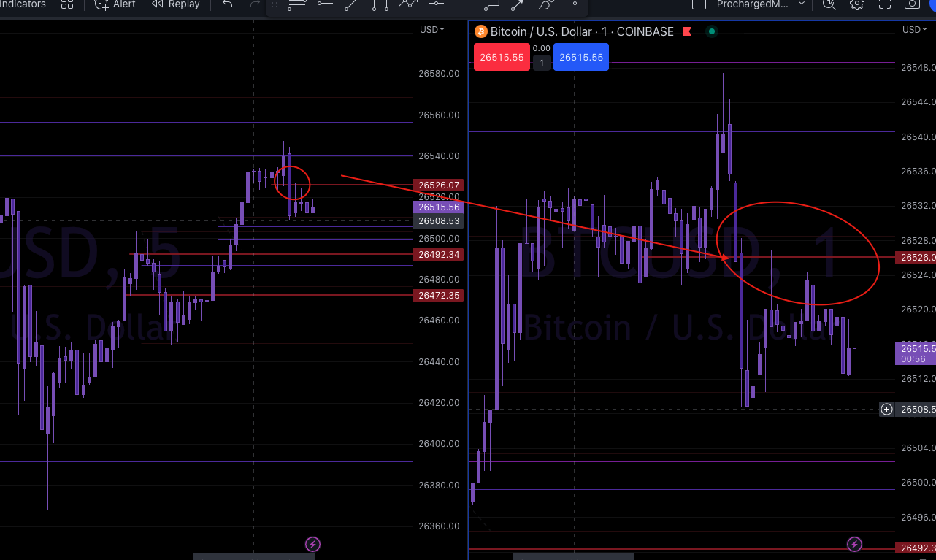
Task: Click the lightning go-to-realtime icon on right chart
Action: (853, 544)
